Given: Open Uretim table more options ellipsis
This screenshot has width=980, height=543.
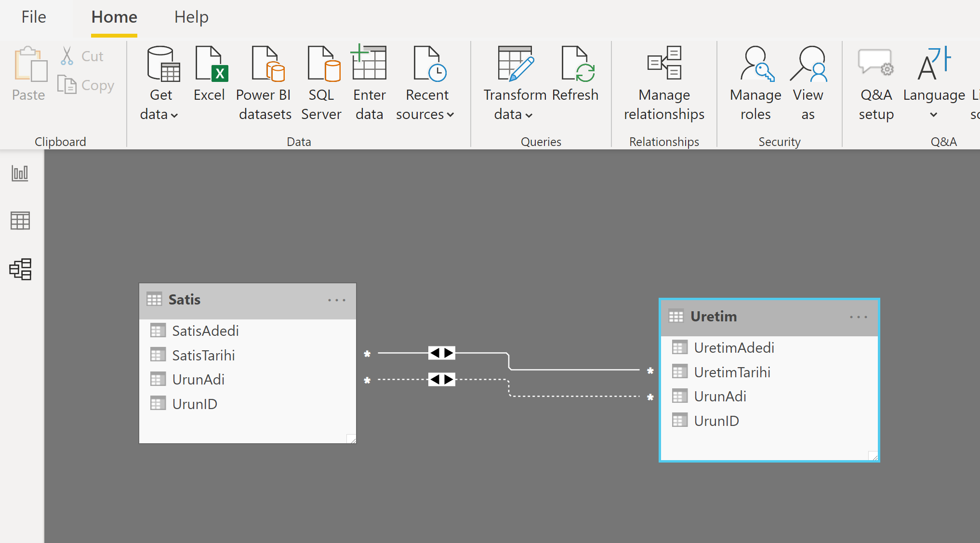Looking at the screenshot, I should (859, 317).
